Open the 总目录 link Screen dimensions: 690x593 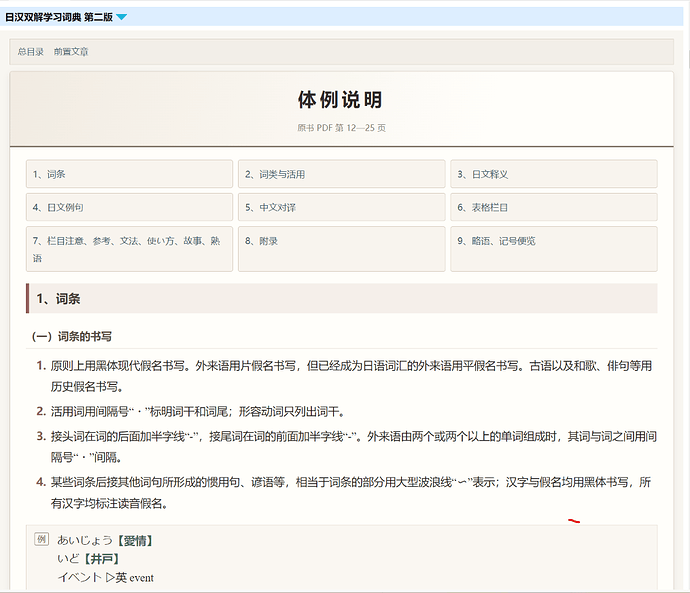(31, 52)
